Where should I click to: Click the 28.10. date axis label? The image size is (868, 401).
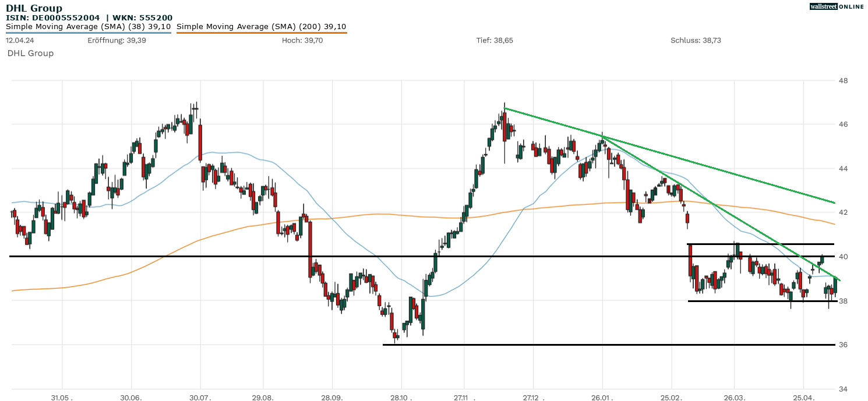point(401,396)
